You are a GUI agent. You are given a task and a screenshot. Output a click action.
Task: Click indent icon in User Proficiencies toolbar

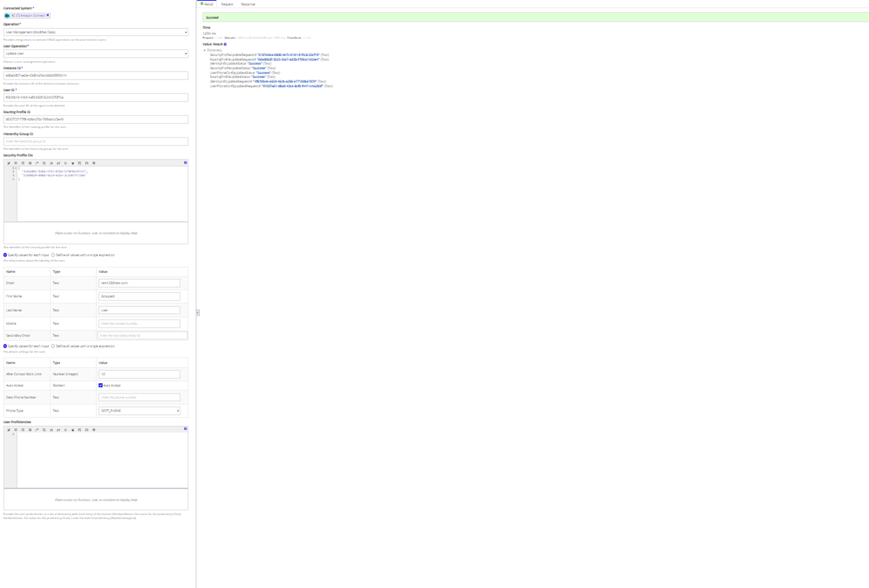point(16,430)
